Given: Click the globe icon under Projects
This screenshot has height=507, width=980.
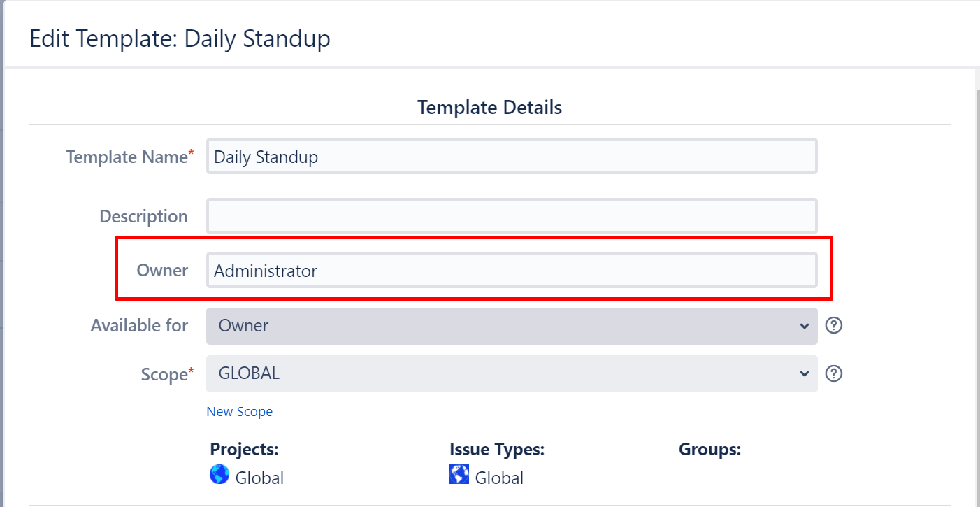Looking at the screenshot, I should (x=219, y=476).
